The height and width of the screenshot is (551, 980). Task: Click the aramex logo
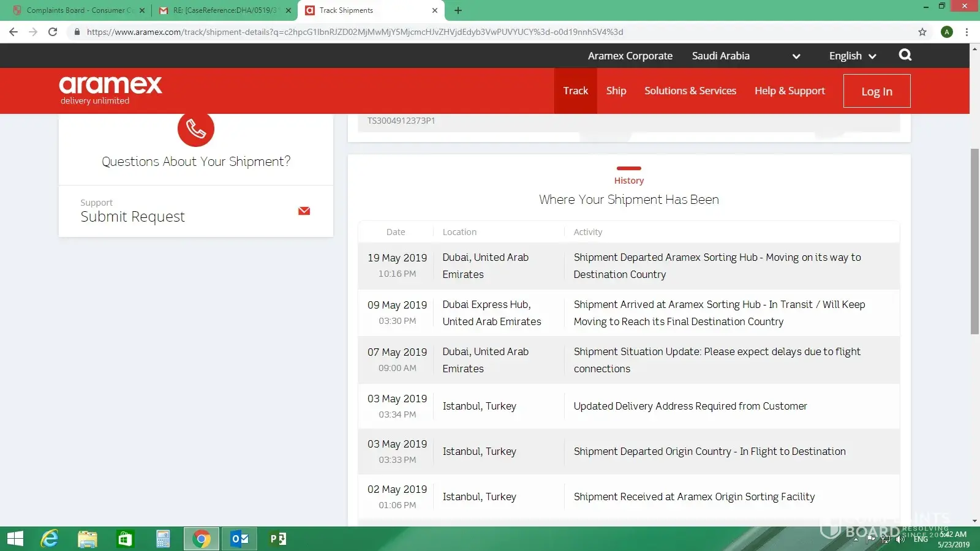pyautogui.click(x=110, y=90)
